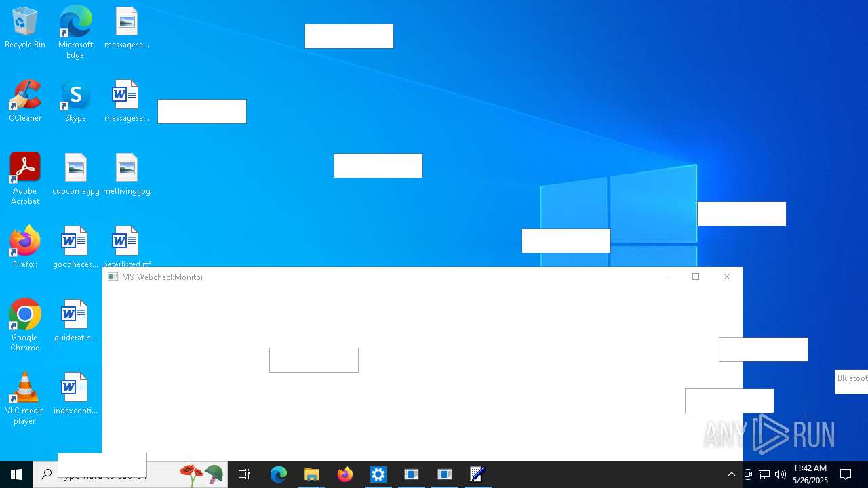Open the Windows Start menu
Image resolution: width=868 pixels, height=488 pixels.
(16, 474)
